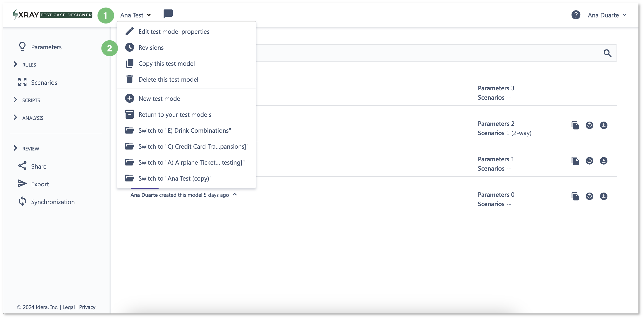
Task: Click the search magnifier icon
Action: coord(607,53)
